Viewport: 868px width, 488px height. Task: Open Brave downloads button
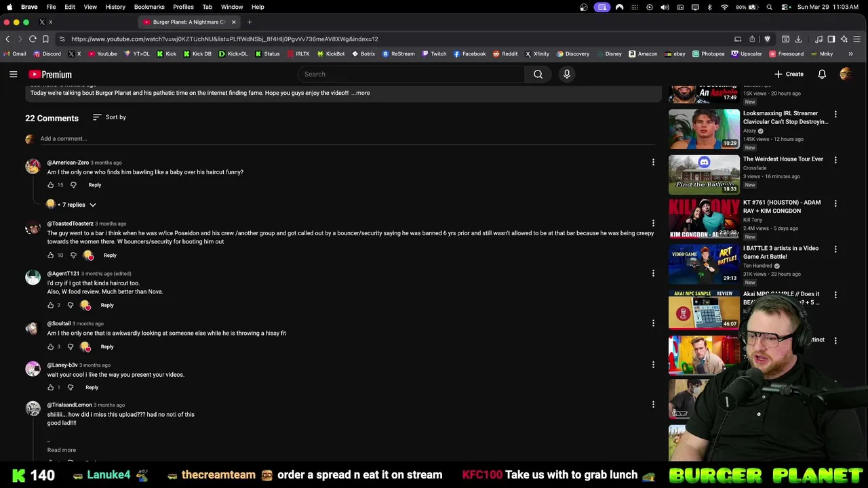[x=798, y=39]
